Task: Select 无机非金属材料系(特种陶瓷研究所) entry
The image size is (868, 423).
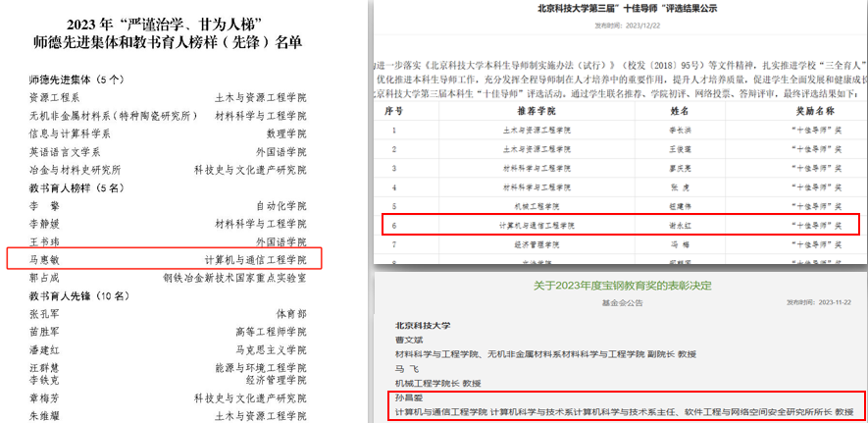Action: (114, 116)
